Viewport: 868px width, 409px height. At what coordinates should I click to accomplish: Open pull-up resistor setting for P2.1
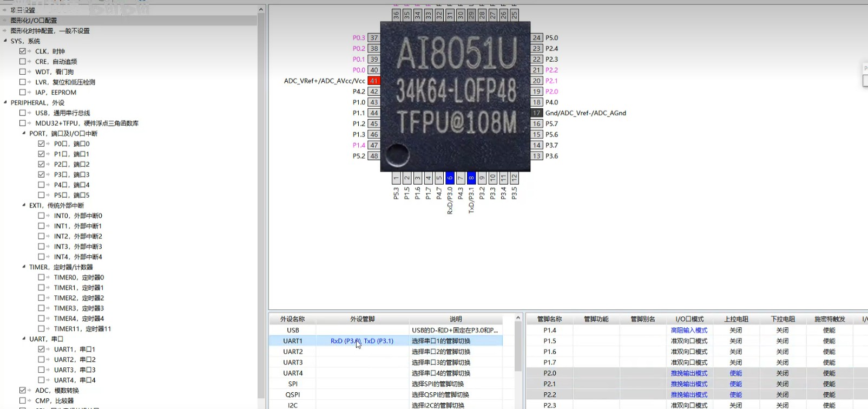[736, 384]
